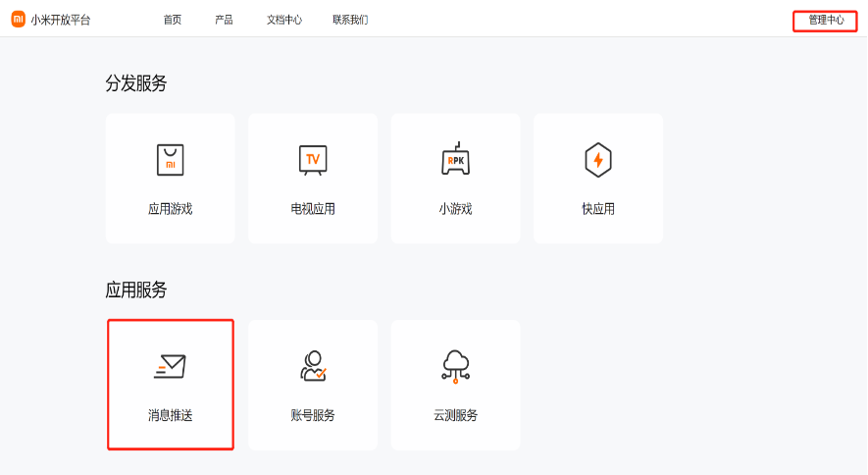Click the 消息推送 card label
This screenshot has height=475, width=868.
point(170,416)
